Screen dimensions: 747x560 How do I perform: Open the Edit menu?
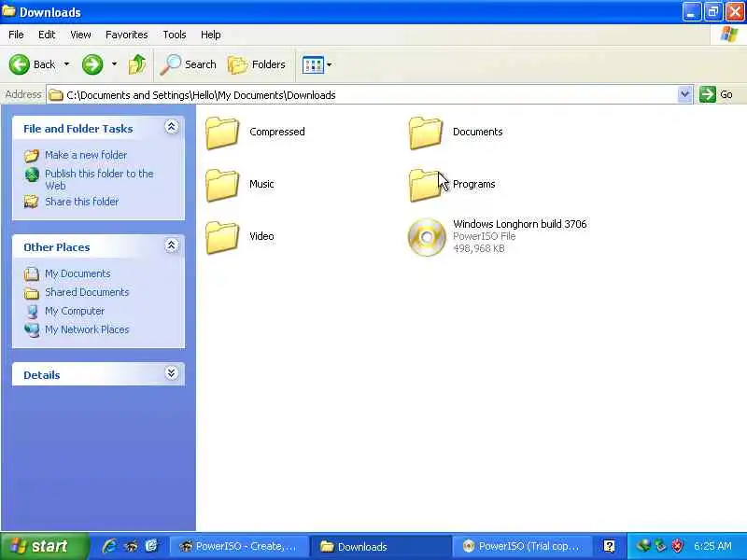pyautogui.click(x=47, y=35)
